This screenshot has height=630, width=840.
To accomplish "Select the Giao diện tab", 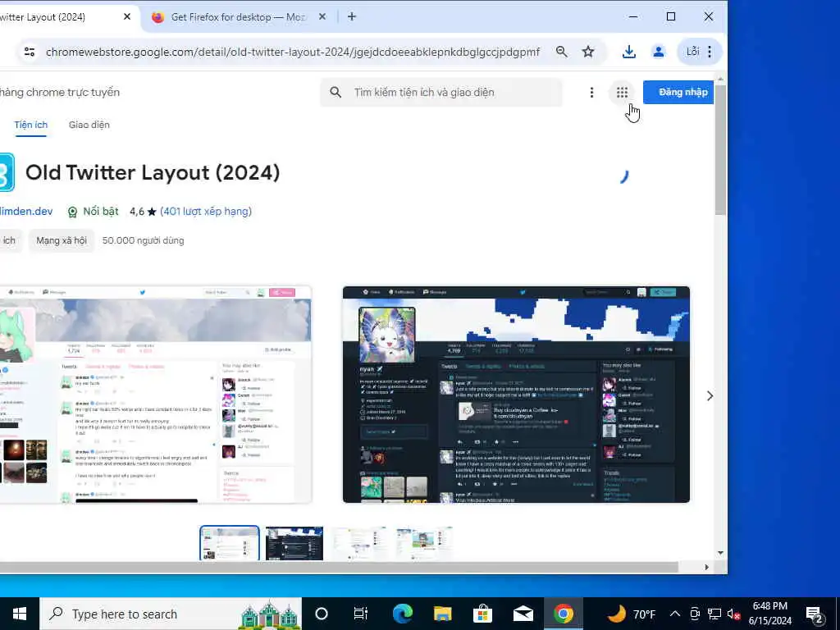I will click(89, 125).
